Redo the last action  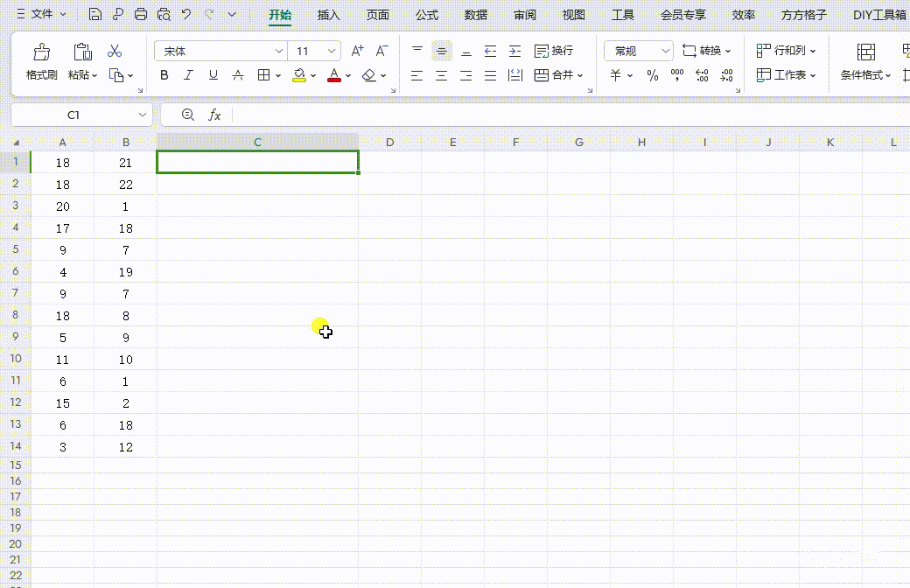click(x=209, y=15)
